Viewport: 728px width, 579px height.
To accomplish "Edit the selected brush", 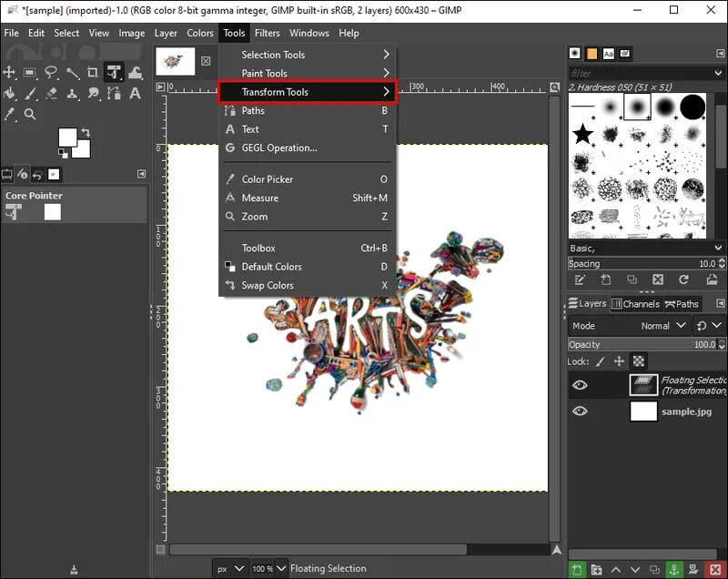I will [x=580, y=279].
